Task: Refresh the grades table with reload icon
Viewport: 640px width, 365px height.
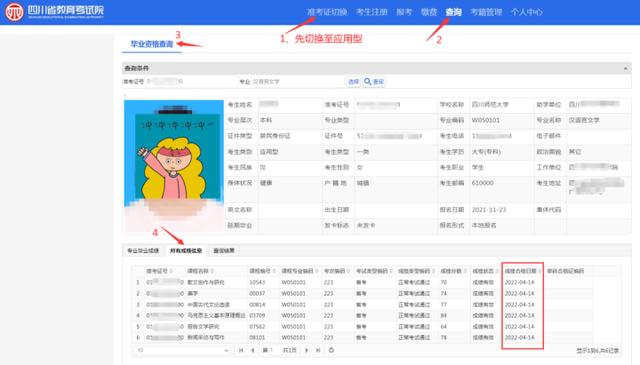Action: (331, 350)
